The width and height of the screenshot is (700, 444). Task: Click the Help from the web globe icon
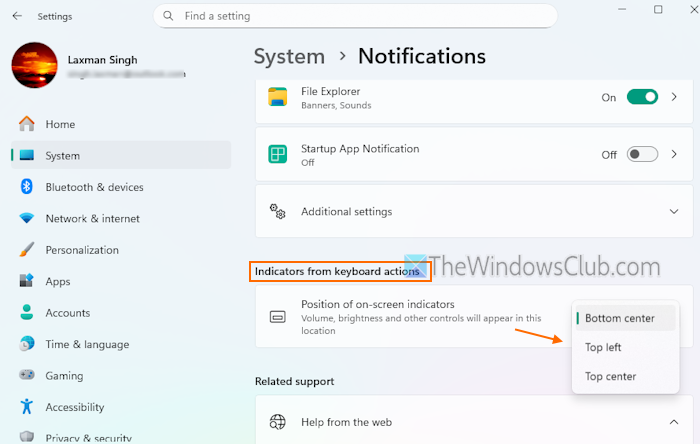pos(278,422)
